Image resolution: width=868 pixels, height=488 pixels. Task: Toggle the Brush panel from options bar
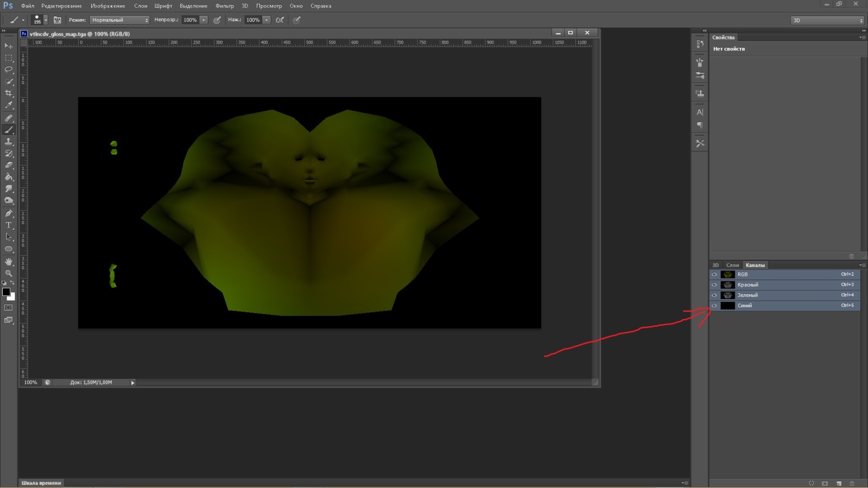tap(57, 20)
